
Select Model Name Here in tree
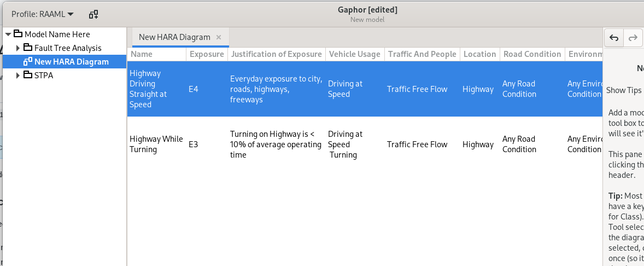point(57,34)
